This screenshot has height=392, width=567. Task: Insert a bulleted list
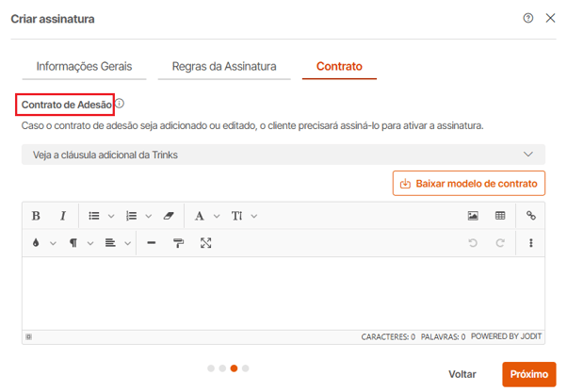[94, 216]
